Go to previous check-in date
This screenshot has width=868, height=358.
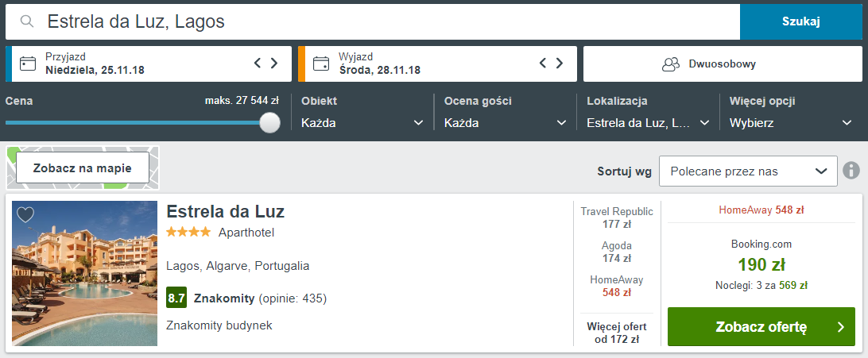[258, 64]
